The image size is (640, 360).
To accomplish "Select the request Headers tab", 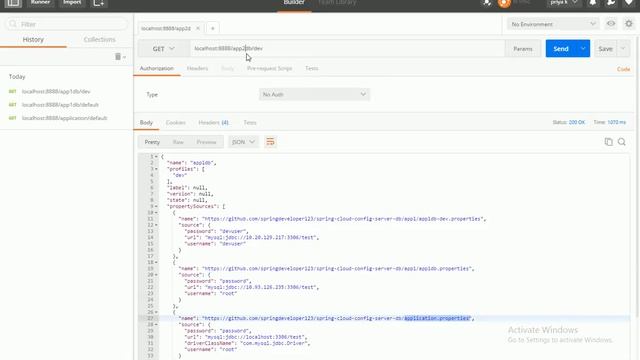I will [198, 68].
